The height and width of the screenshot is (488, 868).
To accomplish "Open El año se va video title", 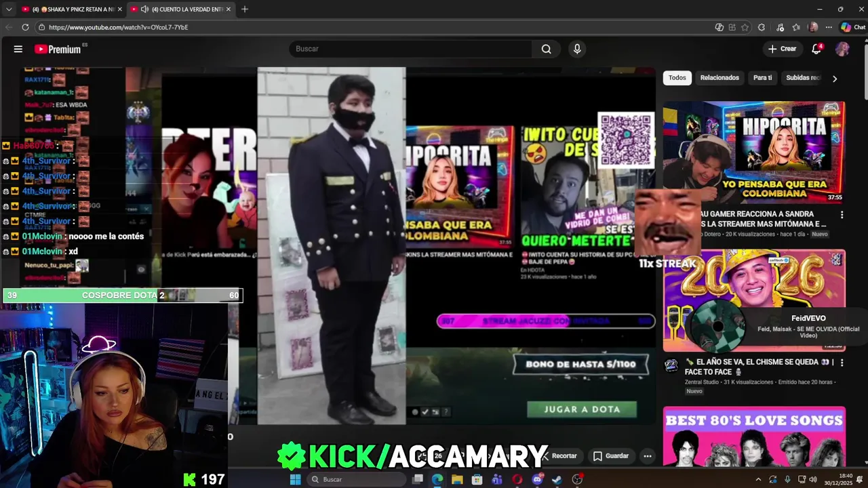I will click(758, 367).
